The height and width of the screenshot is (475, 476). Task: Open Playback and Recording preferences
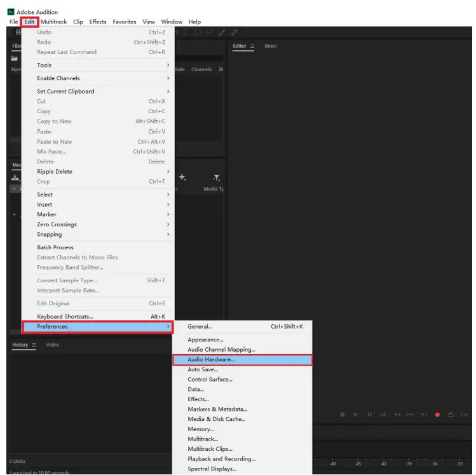(x=242, y=459)
